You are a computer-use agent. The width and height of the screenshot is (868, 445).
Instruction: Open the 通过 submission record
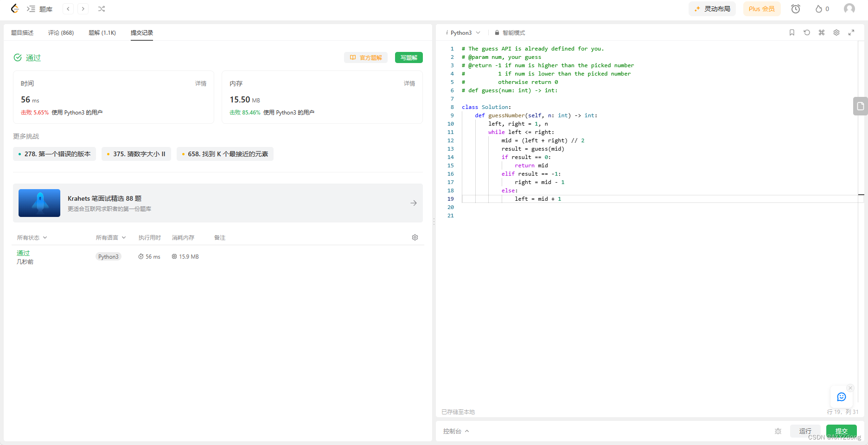23,253
